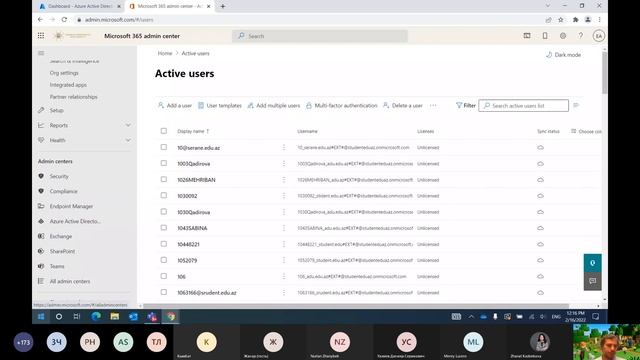Open Integrated apps in left navigation
Image resolution: width=640 pixels, height=360 pixels.
(68, 85)
